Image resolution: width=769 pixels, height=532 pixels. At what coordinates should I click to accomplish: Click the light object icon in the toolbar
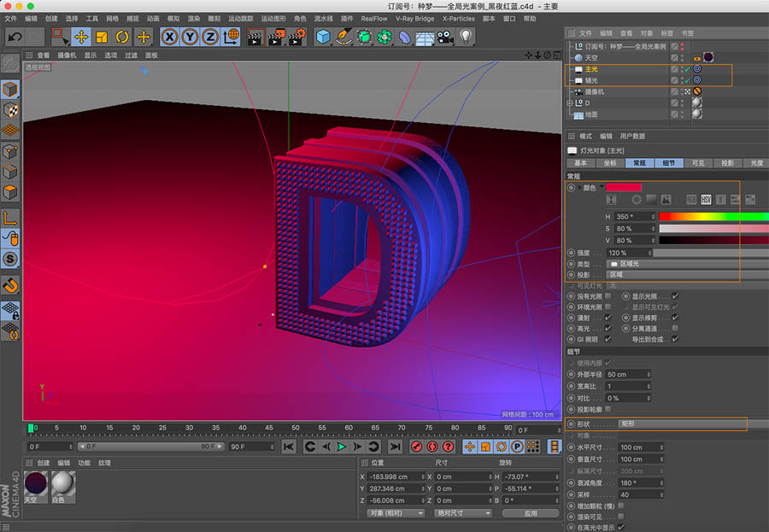click(x=466, y=36)
